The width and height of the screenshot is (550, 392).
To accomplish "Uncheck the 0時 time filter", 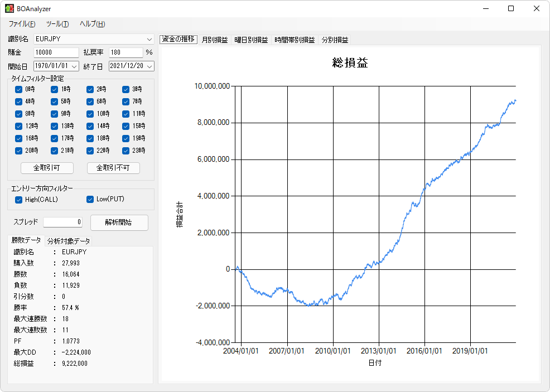I will [x=18, y=89].
